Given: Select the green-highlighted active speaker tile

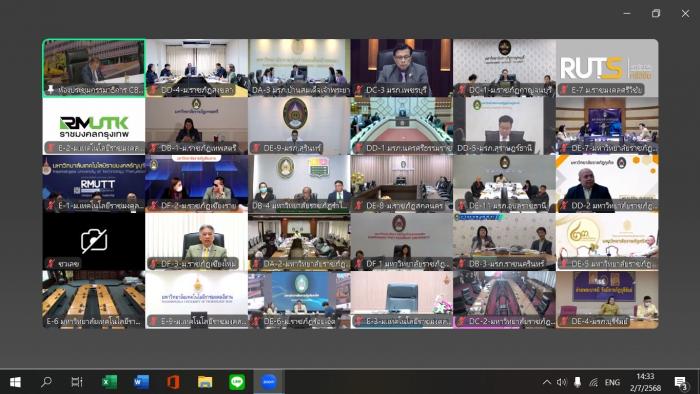Looking at the screenshot, I should point(94,68).
